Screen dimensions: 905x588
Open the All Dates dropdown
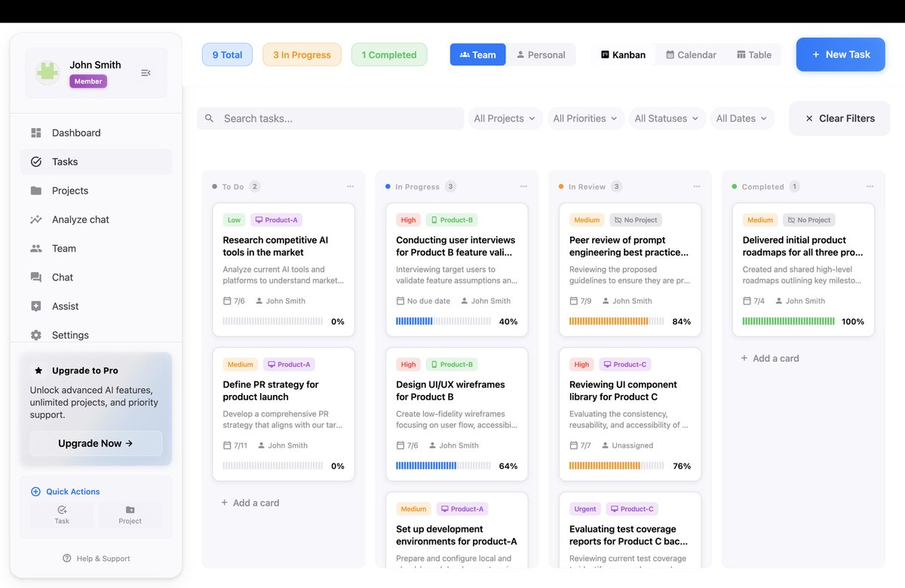coord(741,118)
